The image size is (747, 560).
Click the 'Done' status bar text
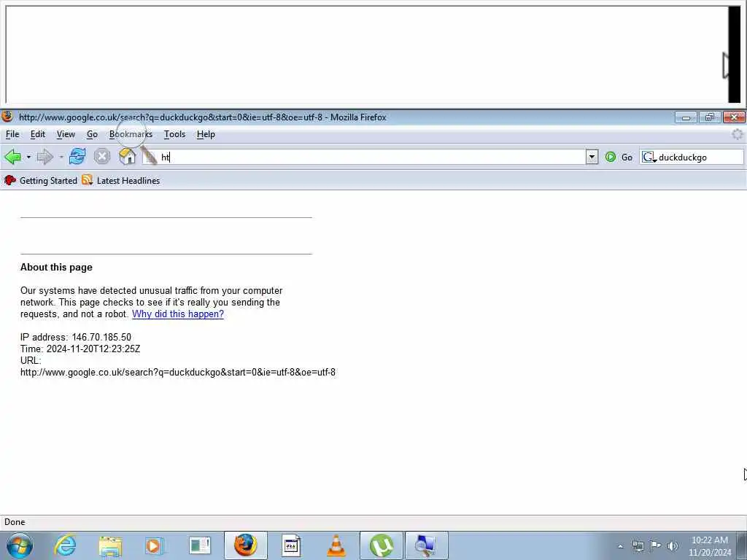[15, 522]
